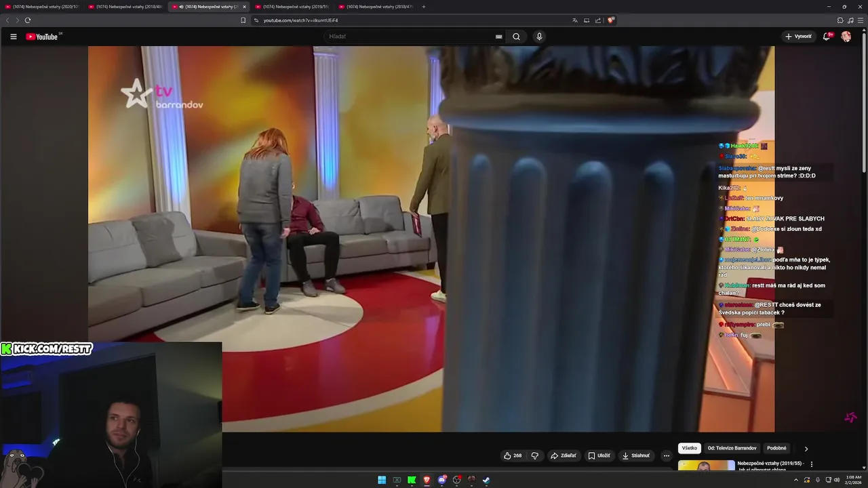Click the Vytvoriť create button

[798, 37]
